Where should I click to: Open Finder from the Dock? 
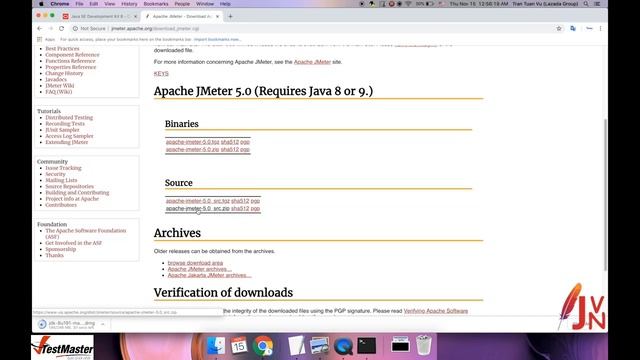216,346
